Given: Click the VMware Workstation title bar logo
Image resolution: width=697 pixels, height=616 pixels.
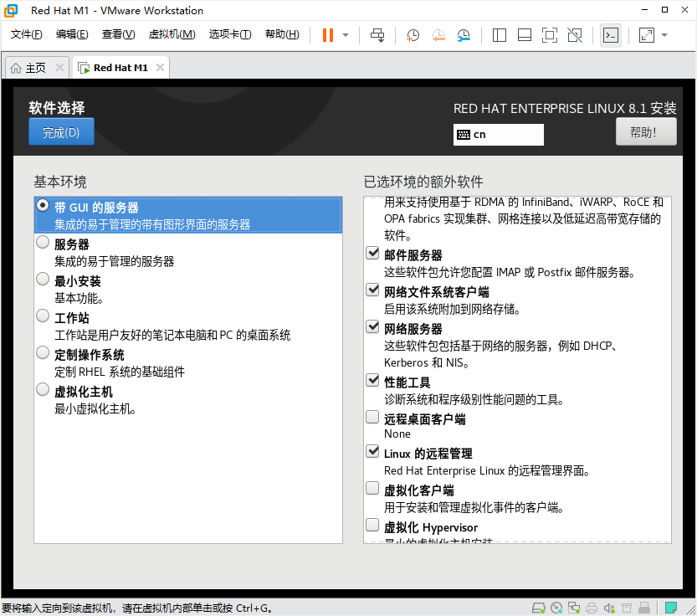Looking at the screenshot, I should [11, 10].
